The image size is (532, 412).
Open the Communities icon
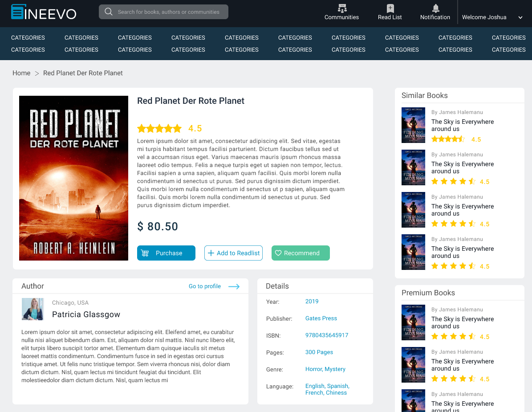342,8
